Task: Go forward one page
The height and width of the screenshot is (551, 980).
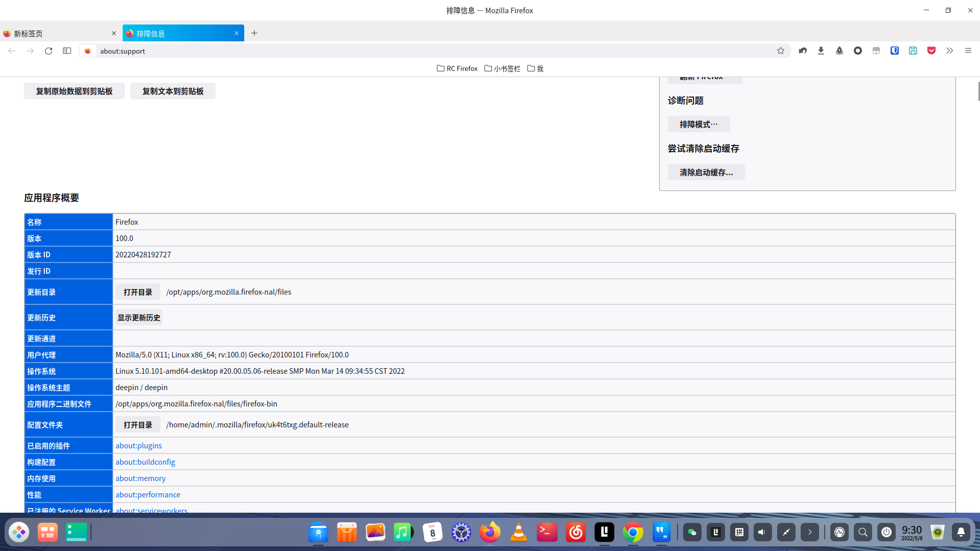Action: pos(30,51)
